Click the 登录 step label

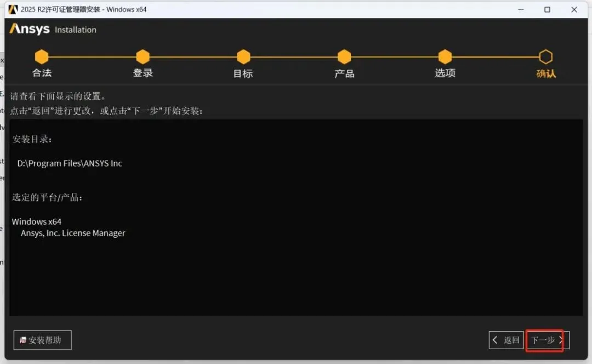point(143,73)
